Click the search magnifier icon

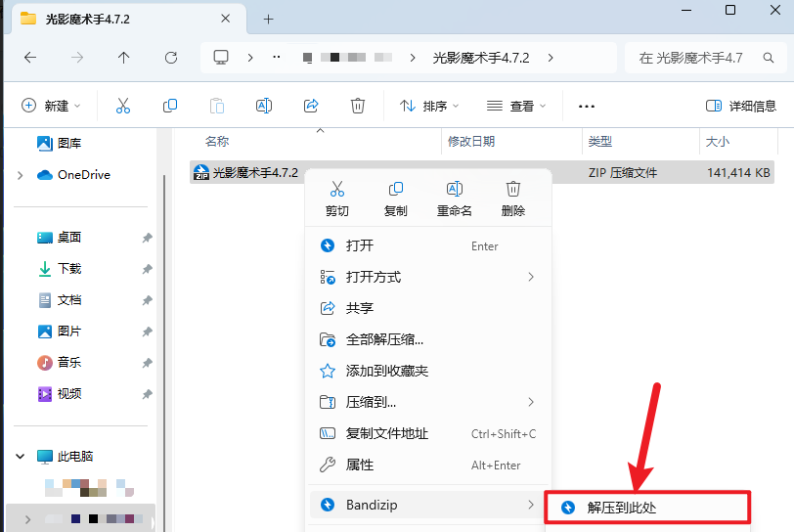tap(769, 58)
